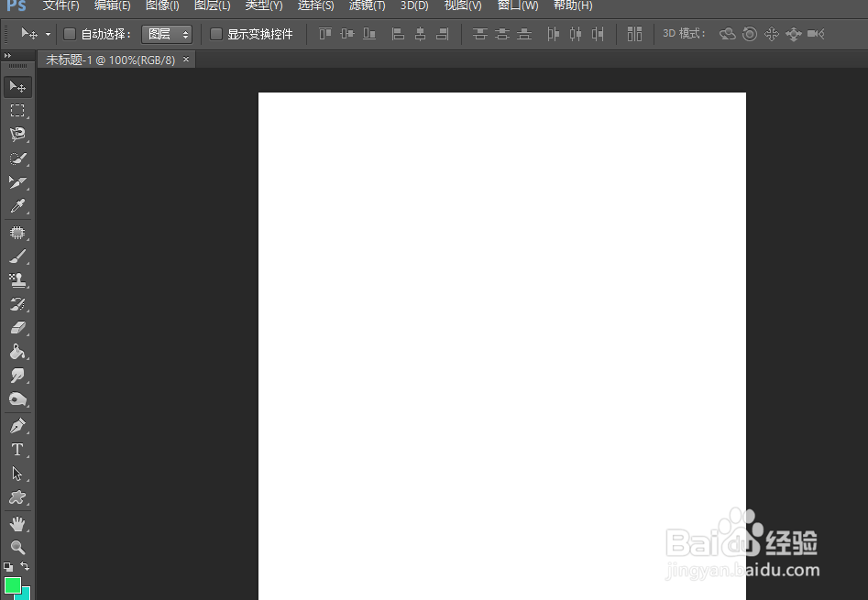Open Move tool preset picker arrow

click(49, 34)
